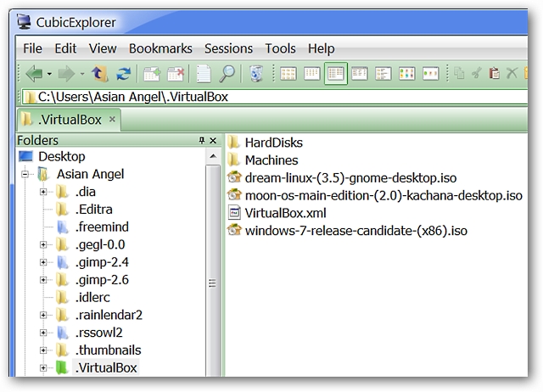Click the Folders panel vertical scrollbar thumb
This screenshot has width=543, height=392.
point(212,283)
